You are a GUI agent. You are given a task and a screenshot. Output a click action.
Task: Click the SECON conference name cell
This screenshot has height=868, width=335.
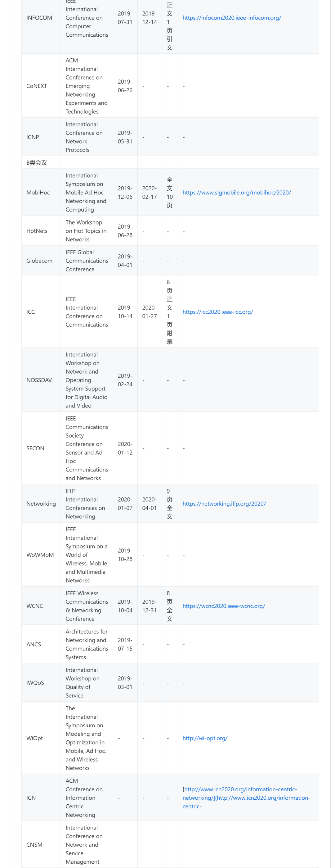[x=35, y=448]
